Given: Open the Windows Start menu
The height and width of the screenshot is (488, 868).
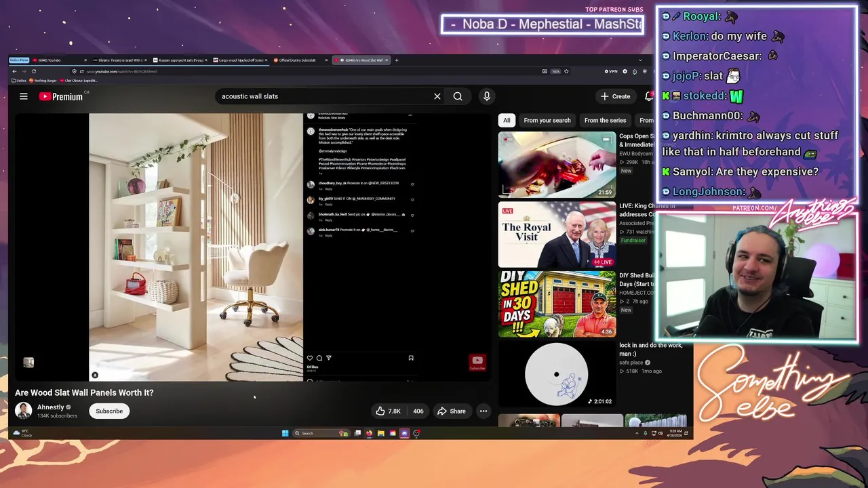Looking at the screenshot, I should coord(285,433).
